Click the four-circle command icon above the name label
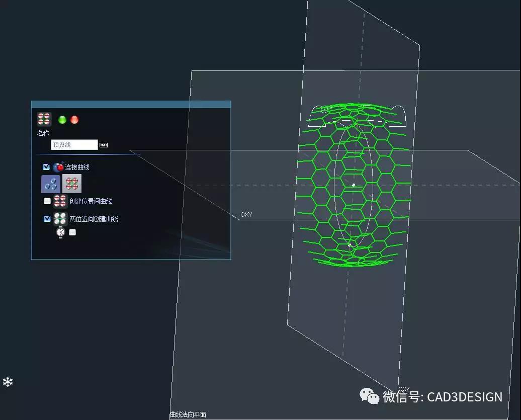 pyautogui.click(x=44, y=119)
